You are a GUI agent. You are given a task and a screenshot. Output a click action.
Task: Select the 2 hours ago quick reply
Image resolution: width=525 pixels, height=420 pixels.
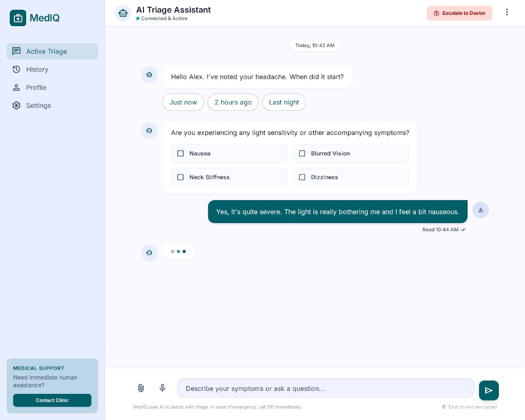233,102
